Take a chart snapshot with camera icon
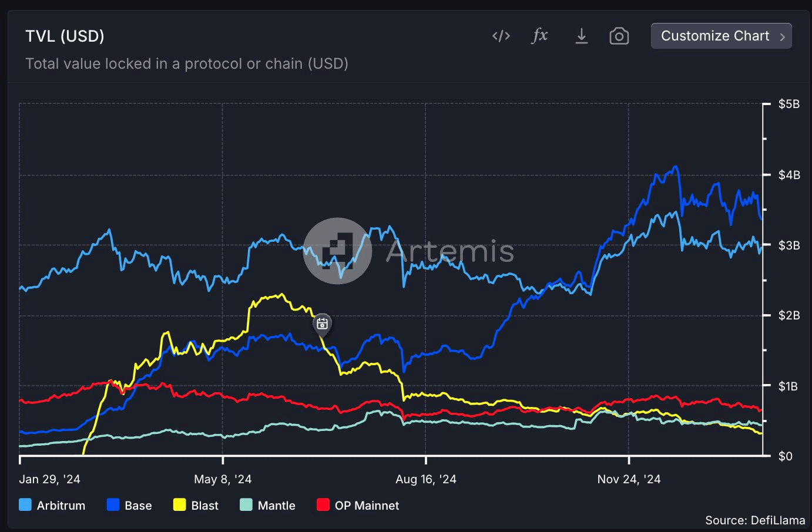Screen dimensions: 812x532 pyautogui.click(x=619, y=36)
